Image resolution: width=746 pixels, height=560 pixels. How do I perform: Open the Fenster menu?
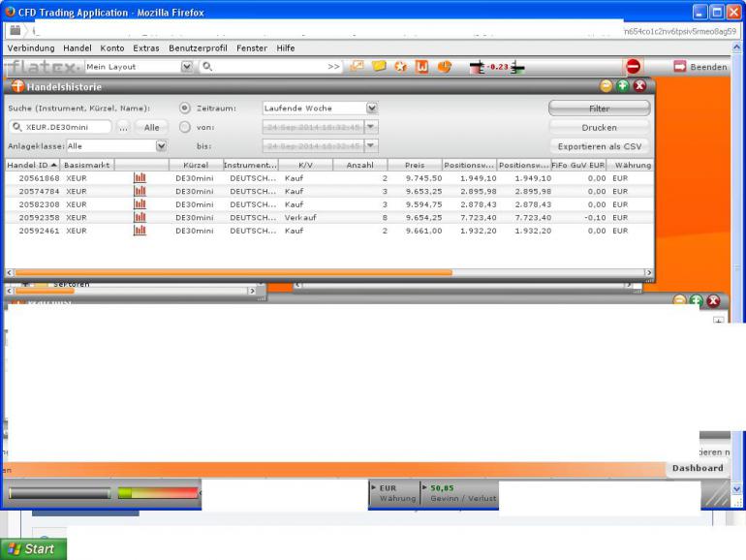click(252, 48)
